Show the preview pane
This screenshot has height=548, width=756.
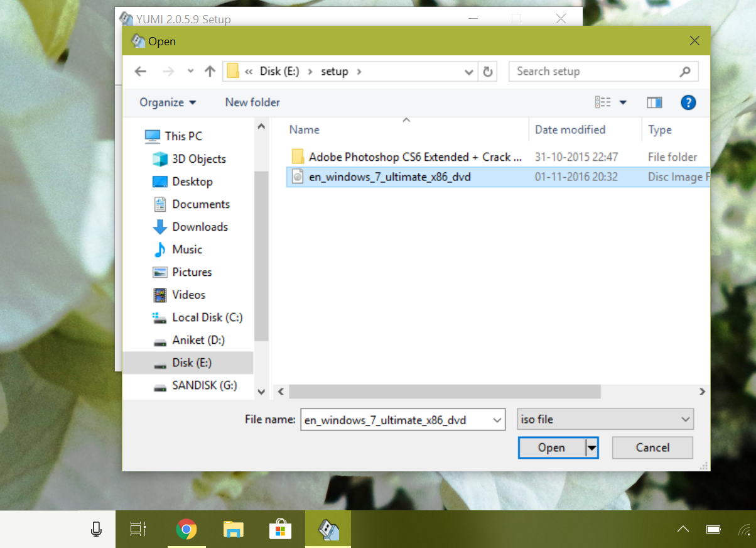[x=654, y=102]
